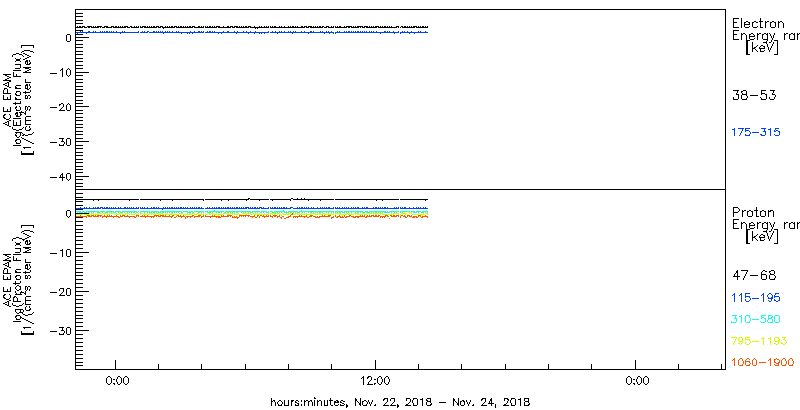Click the cyan 310-580 proton legend label

tap(756, 320)
